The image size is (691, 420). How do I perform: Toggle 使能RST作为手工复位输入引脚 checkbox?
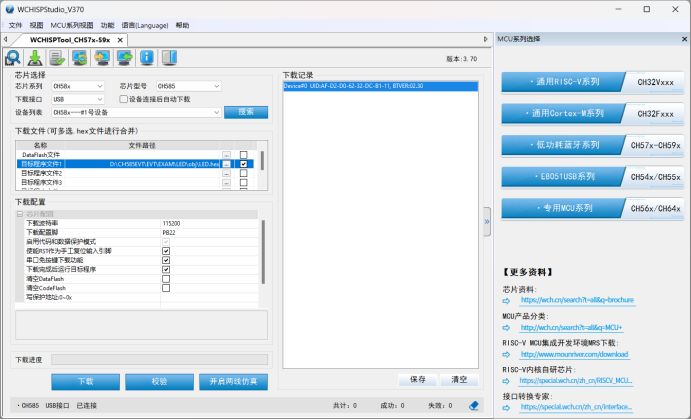pos(166,251)
